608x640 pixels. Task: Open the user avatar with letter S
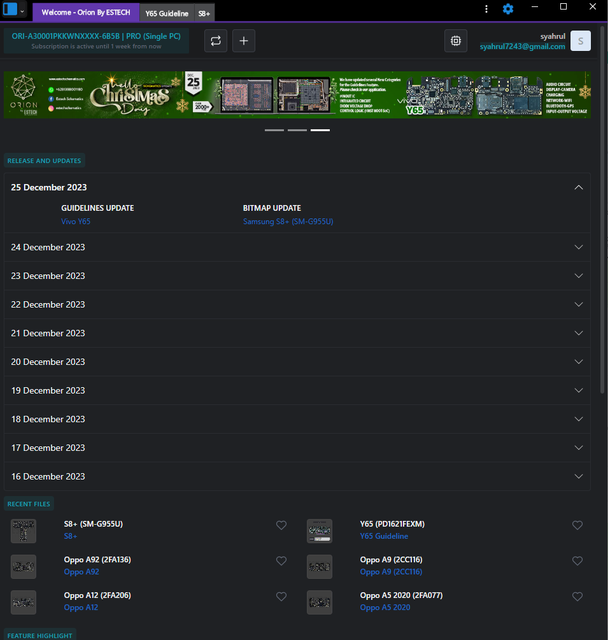[x=580, y=41]
